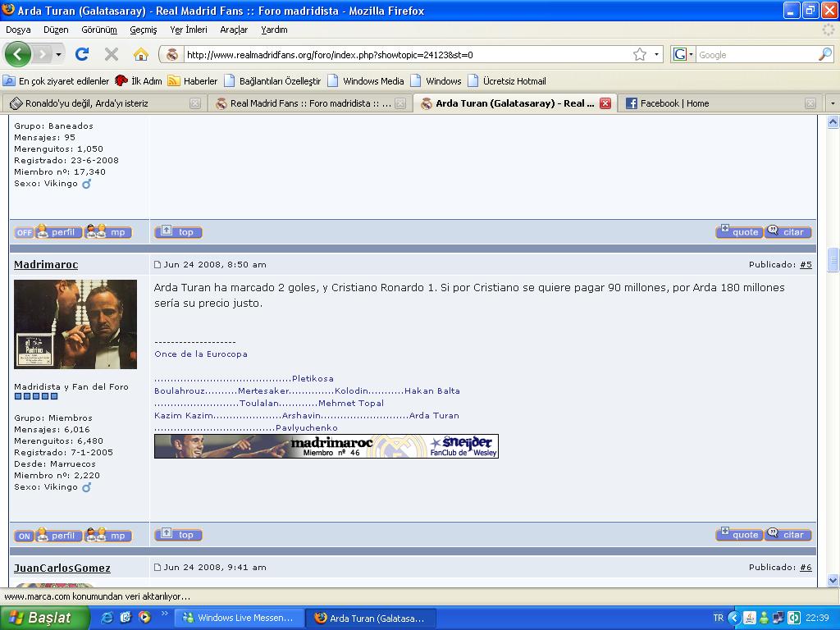
Task: Open Bağlantıları Özelleştir bookmark
Action: (x=272, y=81)
